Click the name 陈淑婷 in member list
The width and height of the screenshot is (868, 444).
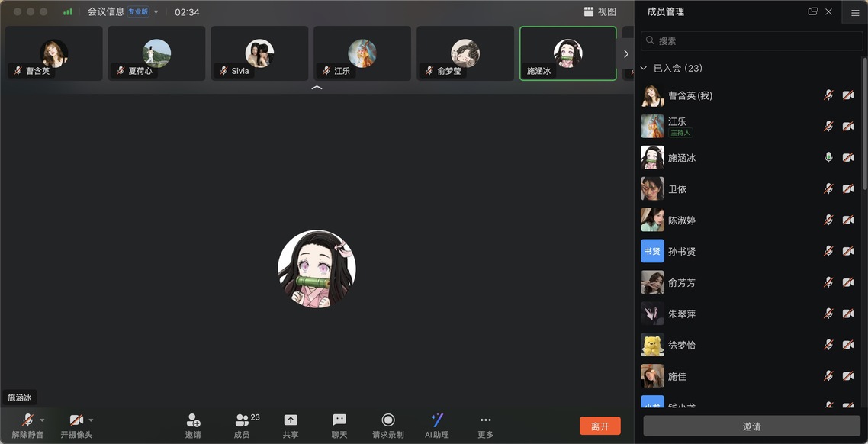click(682, 220)
